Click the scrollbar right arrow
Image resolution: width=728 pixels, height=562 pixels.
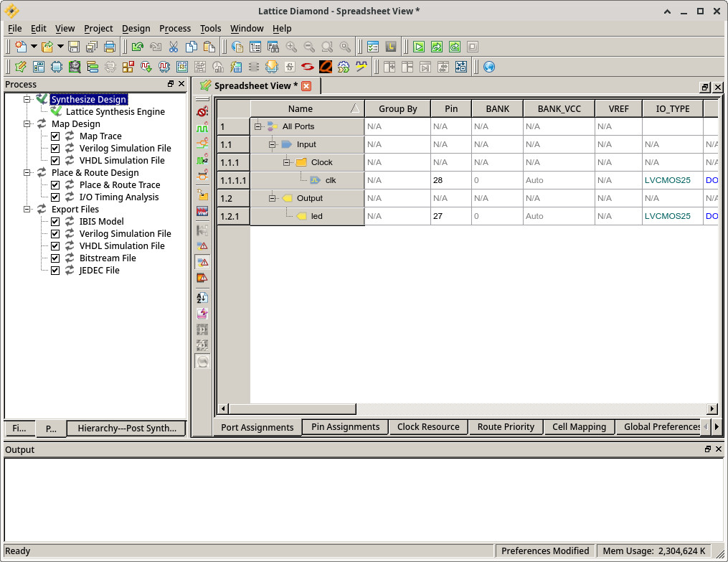712,408
